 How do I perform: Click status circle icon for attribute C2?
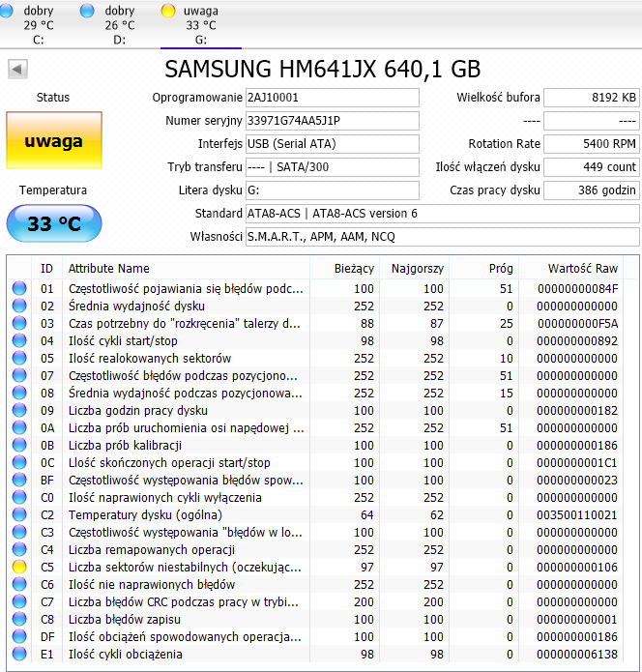pyautogui.click(x=19, y=514)
